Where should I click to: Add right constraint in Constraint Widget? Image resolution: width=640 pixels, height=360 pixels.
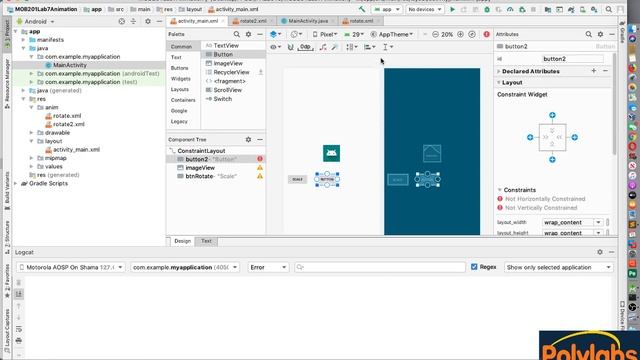(574, 138)
